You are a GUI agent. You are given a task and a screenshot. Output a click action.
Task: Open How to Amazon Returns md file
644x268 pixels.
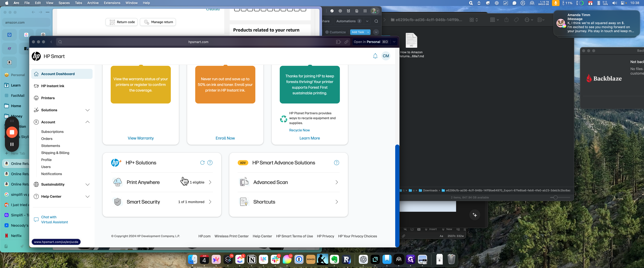point(411,45)
